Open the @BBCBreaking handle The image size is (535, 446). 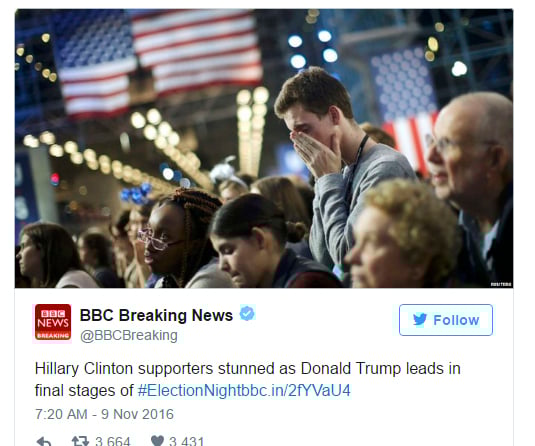coord(129,335)
